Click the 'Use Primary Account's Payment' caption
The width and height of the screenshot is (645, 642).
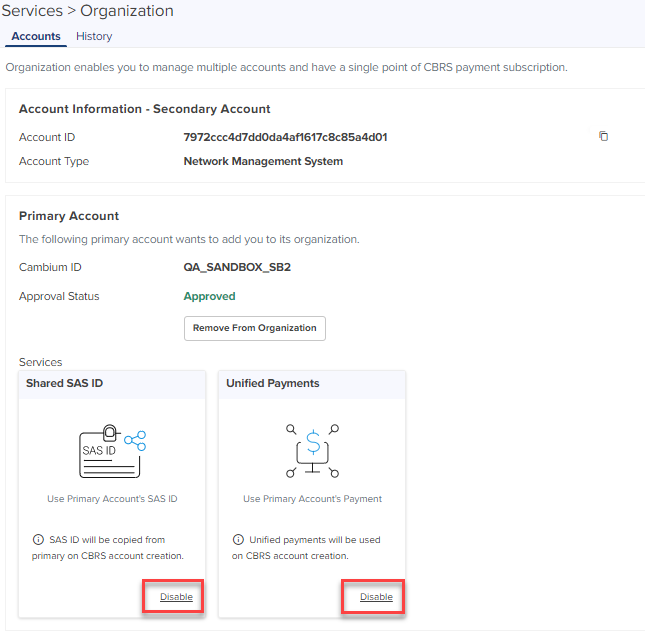pos(312,498)
